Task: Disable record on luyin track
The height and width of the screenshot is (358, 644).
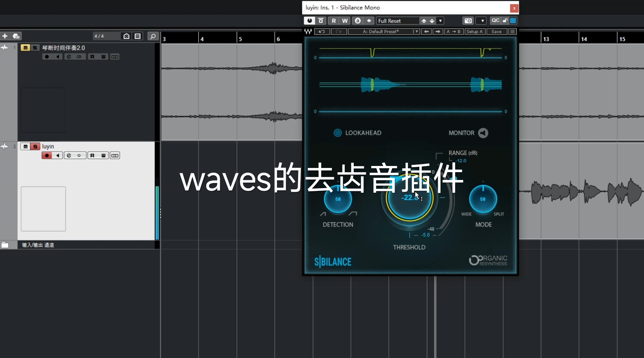Action: click(x=47, y=155)
